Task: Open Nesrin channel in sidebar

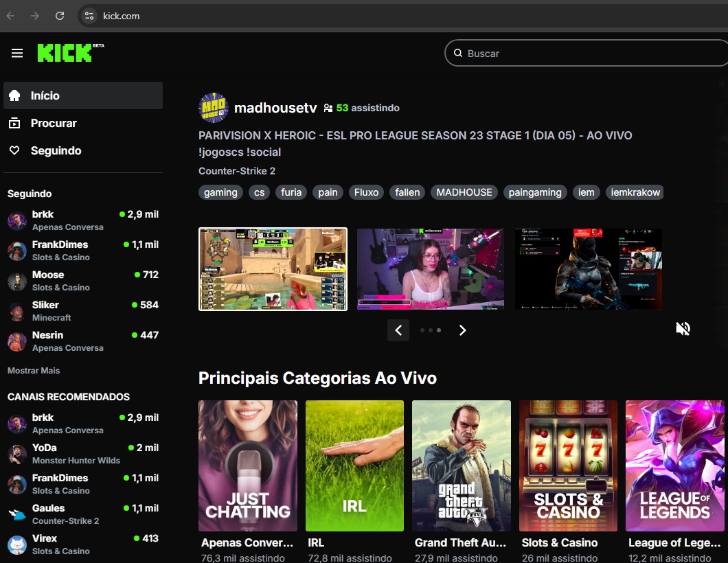Action: tap(83, 341)
